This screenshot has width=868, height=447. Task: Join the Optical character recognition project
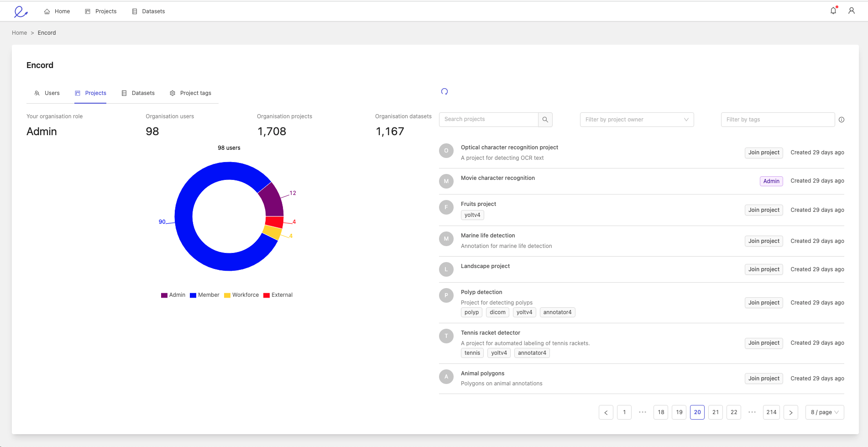[x=764, y=153]
